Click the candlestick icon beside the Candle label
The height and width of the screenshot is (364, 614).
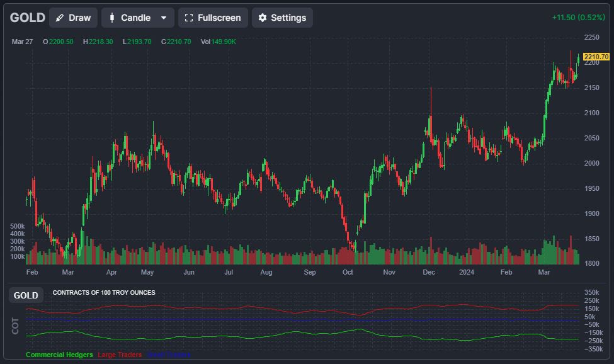[x=111, y=18]
